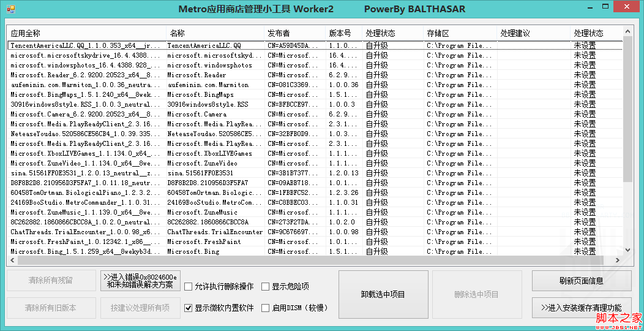The width and height of the screenshot is (644, 331).
Task: Click name cell Microsoft.BingMaps
Action: point(200,94)
